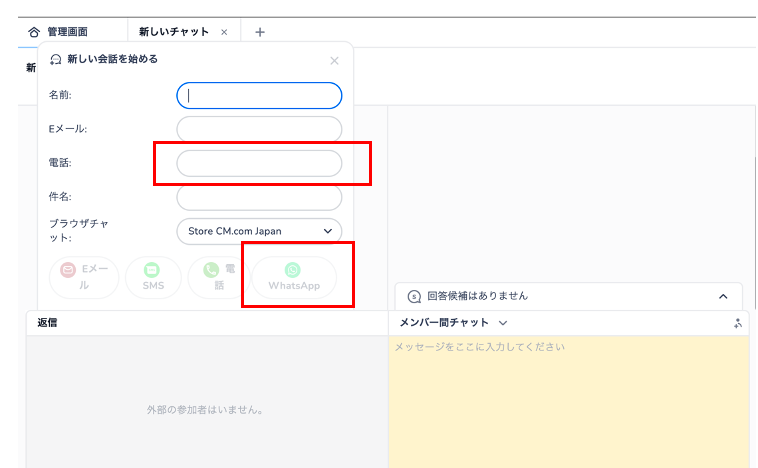Click the member icon beside メンバー間チャット

[738, 323]
